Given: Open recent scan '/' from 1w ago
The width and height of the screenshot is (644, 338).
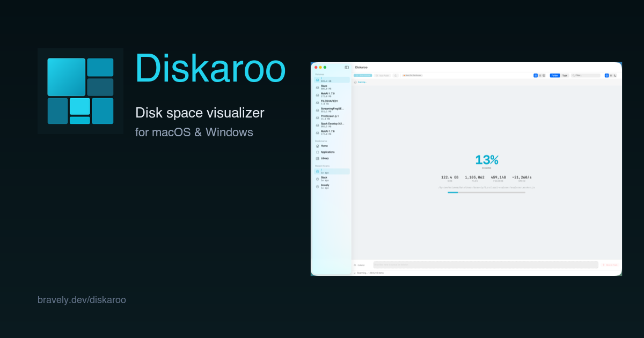Looking at the screenshot, I should click(332, 172).
